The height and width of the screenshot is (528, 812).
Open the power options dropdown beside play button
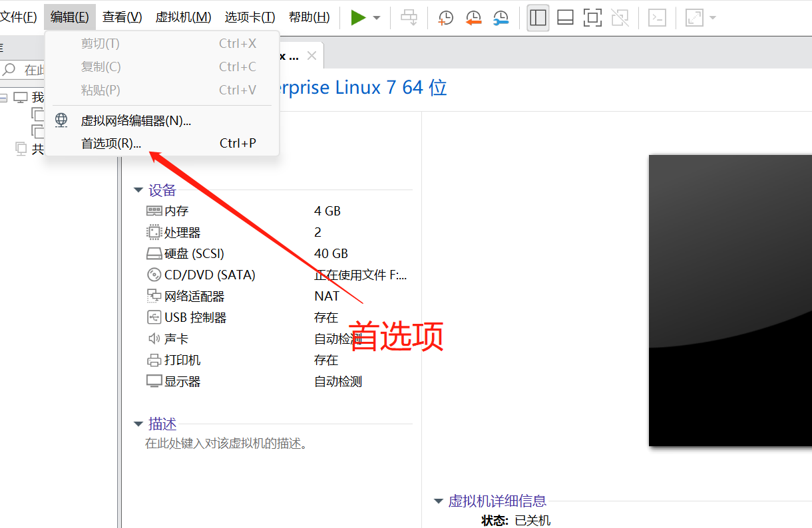click(377, 18)
